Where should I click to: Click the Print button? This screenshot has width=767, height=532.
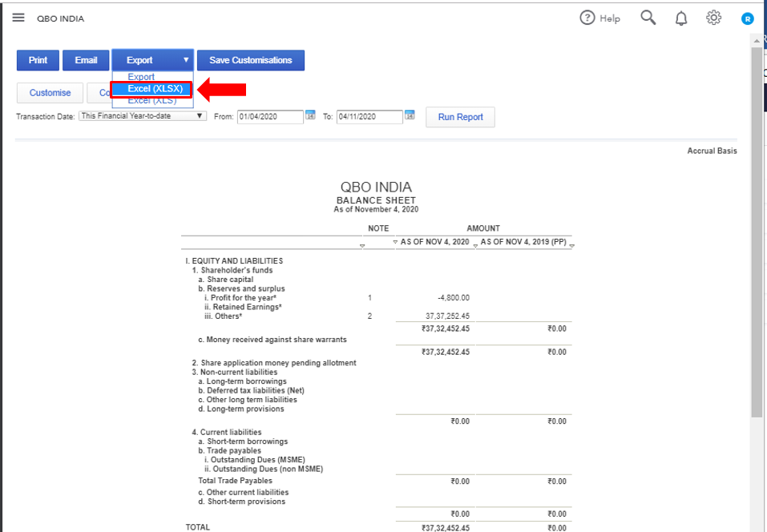38,60
